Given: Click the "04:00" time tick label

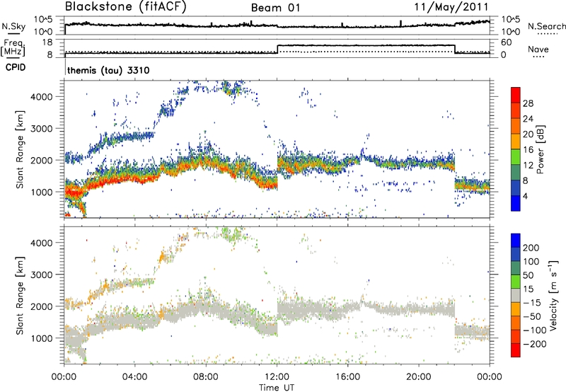Looking at the screenshot, I should tap(134, 377).
